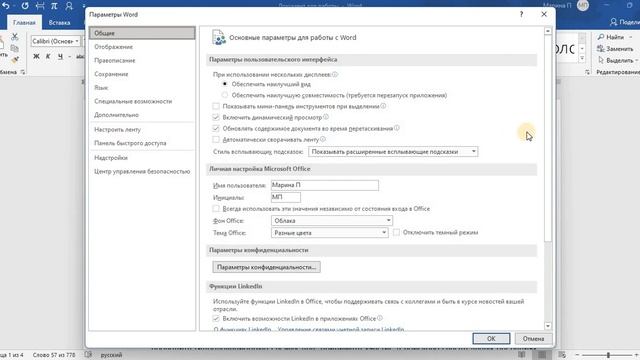Select the Общие options category
The width and height of the screenshot is (640, 360).
[142, 33]
